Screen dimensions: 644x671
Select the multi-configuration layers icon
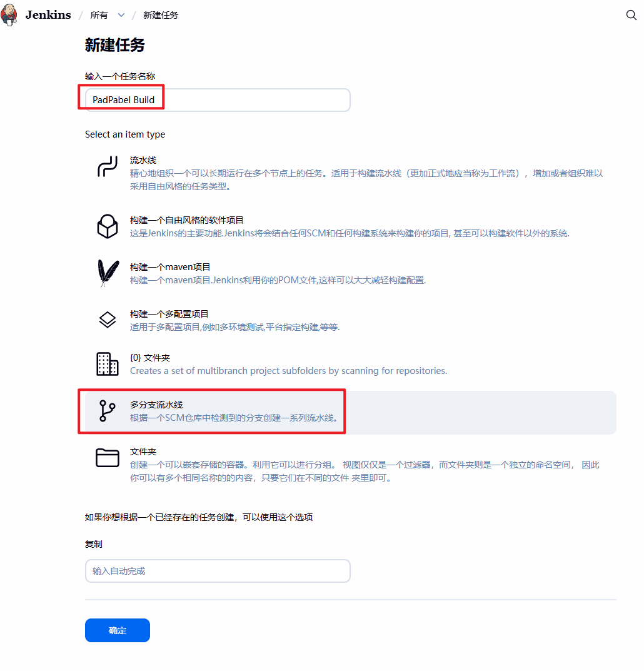click(108, 320)
